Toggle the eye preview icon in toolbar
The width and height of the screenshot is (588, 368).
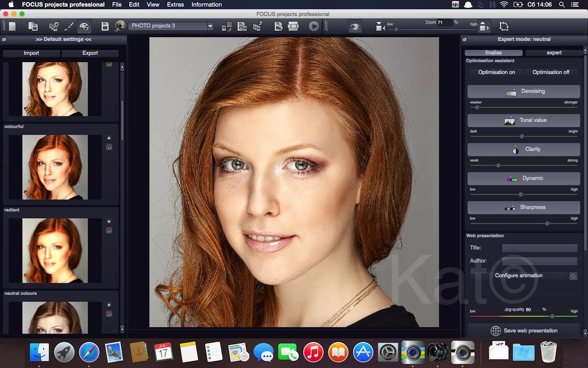(355, 27)
